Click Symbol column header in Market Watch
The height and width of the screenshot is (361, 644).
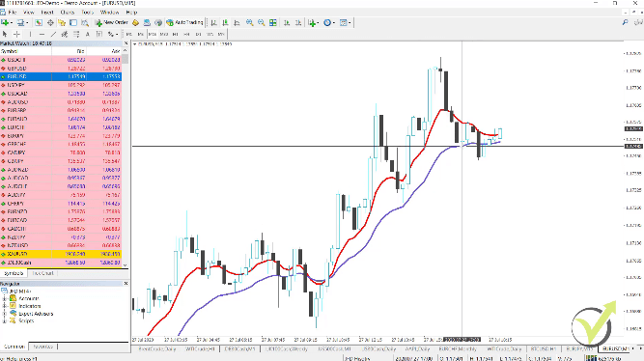pyautogui.click(x=26, y=51)
